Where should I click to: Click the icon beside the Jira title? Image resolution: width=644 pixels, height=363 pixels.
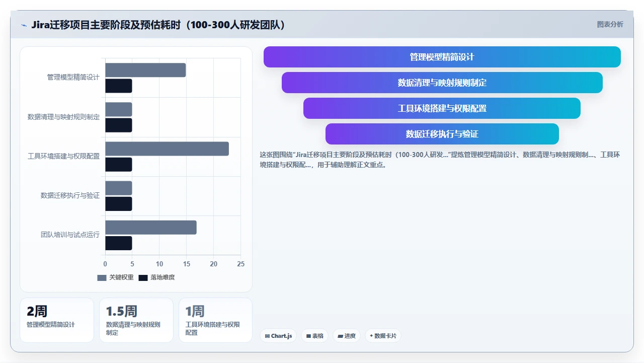coord(24,25)
